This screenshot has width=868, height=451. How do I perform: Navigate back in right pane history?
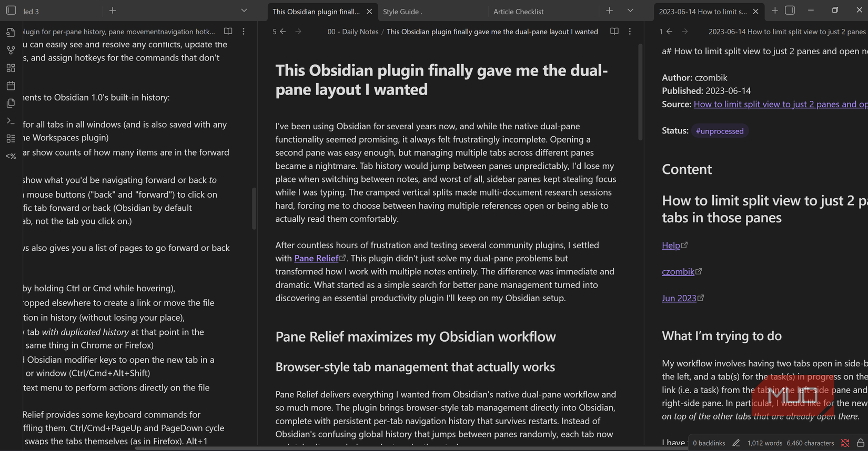click(x=669, y=32)
